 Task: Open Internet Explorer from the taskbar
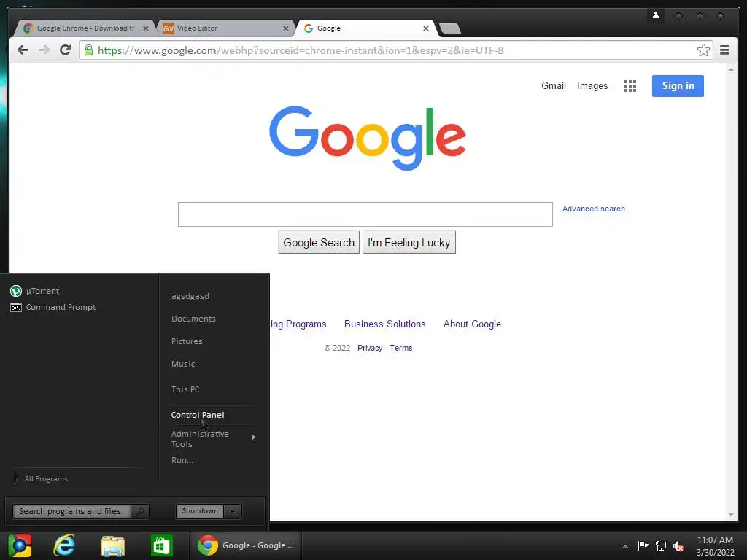pyautogui.click(x=64, y=545)
